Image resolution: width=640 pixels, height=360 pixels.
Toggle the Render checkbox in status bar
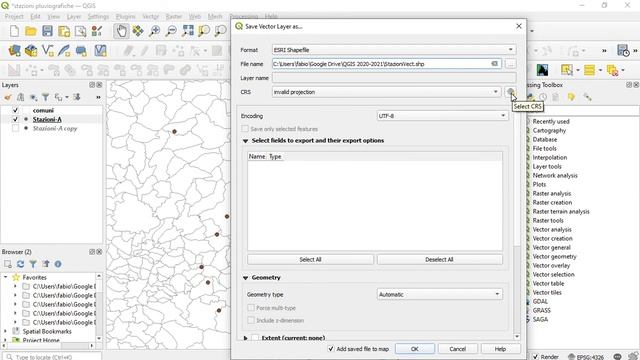[x=536, y=357]
